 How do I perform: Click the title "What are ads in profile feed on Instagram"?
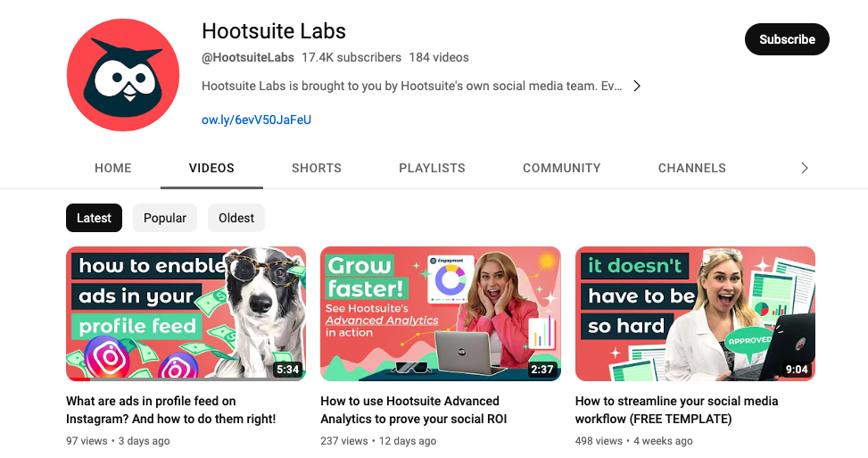[x=170, y=410]
